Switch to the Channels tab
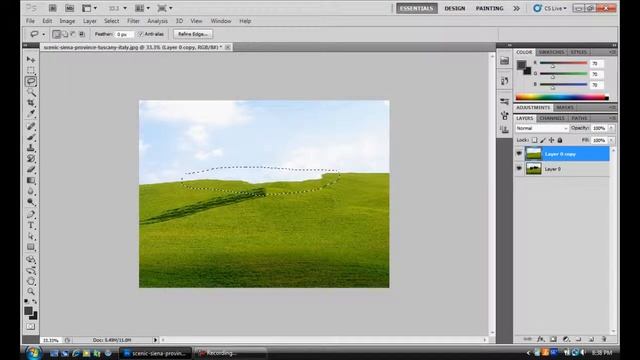Screen dimensions: 640x360 552,118
